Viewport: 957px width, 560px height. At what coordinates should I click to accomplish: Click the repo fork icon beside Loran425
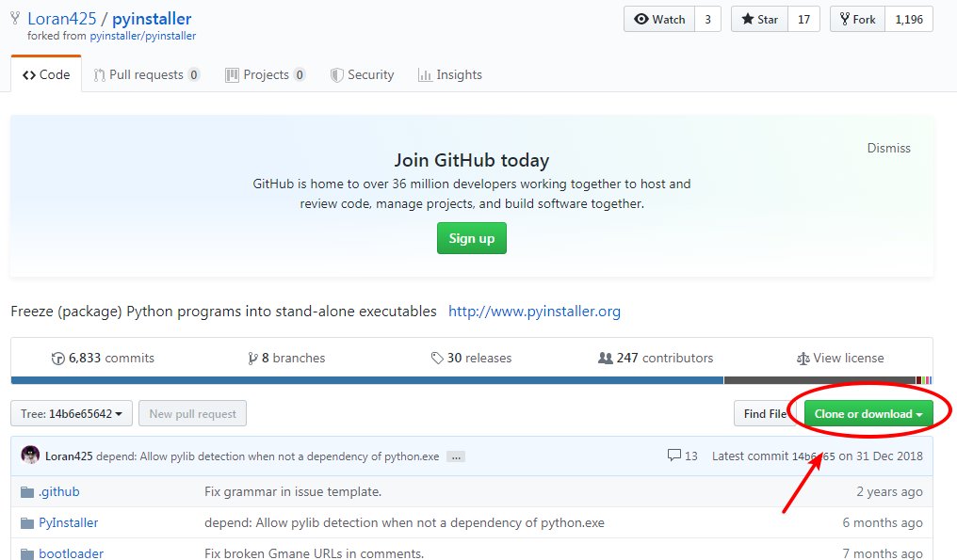(15, 19)
